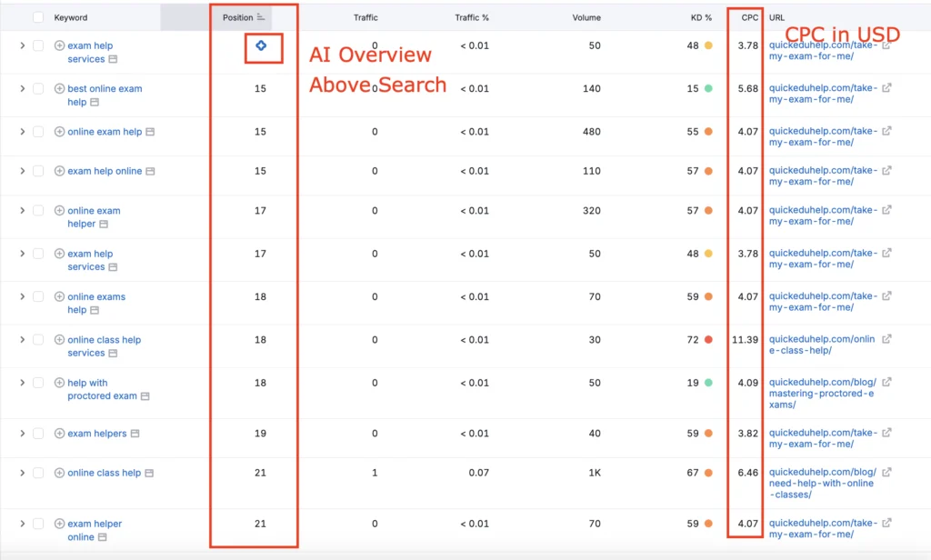The width and height of the screenshot is (931, 560).
Task: Sort by the CPC column header
Action: [749, 18]
